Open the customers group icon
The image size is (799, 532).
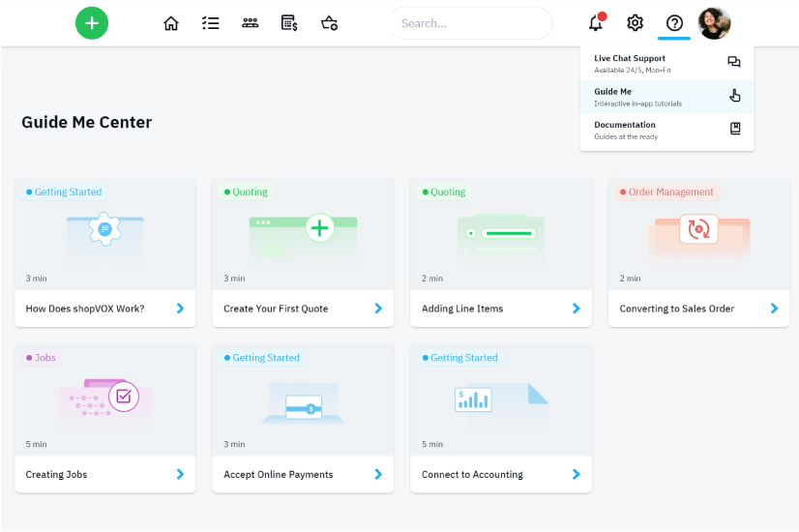coord(250,23)
